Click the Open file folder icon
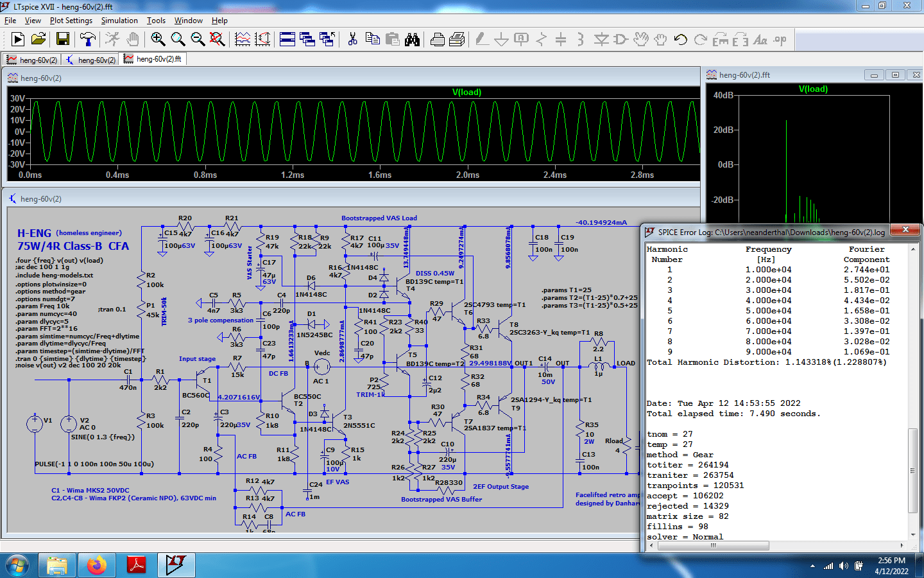Image resolution: width=924 pixels, height=578 pixels. point(38,40)
